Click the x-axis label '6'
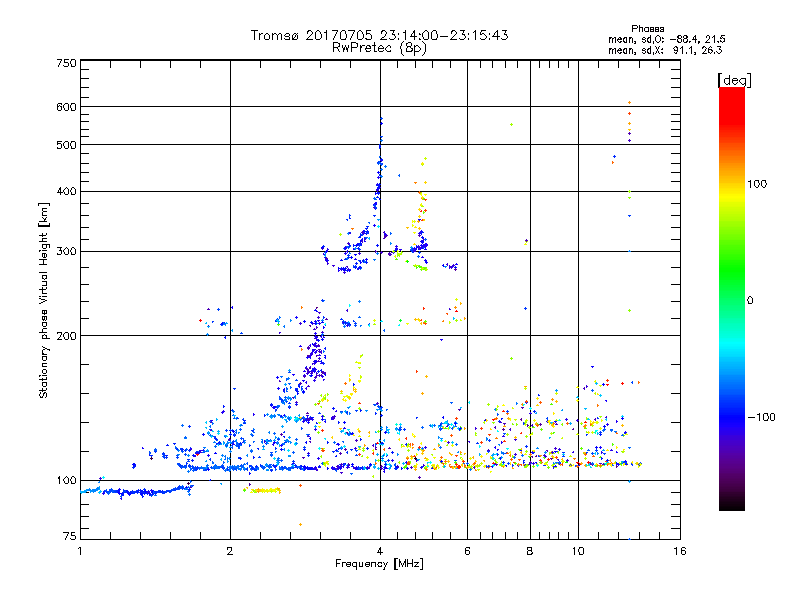800x600 pixels. pyautogui.click(x=467, y=551)
